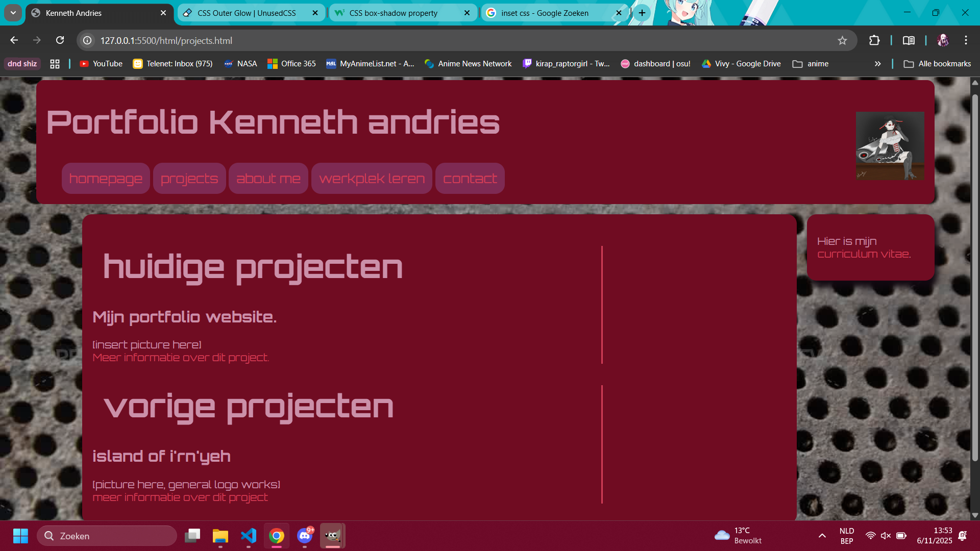The height and width of the screenshot is (551, 980).
Task: Expand the tab search dropdown arrow
Action: tap(13, 13)
